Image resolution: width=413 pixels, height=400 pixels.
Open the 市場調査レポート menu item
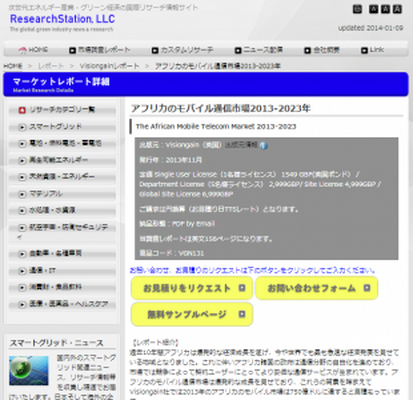[x=99, y=50]
